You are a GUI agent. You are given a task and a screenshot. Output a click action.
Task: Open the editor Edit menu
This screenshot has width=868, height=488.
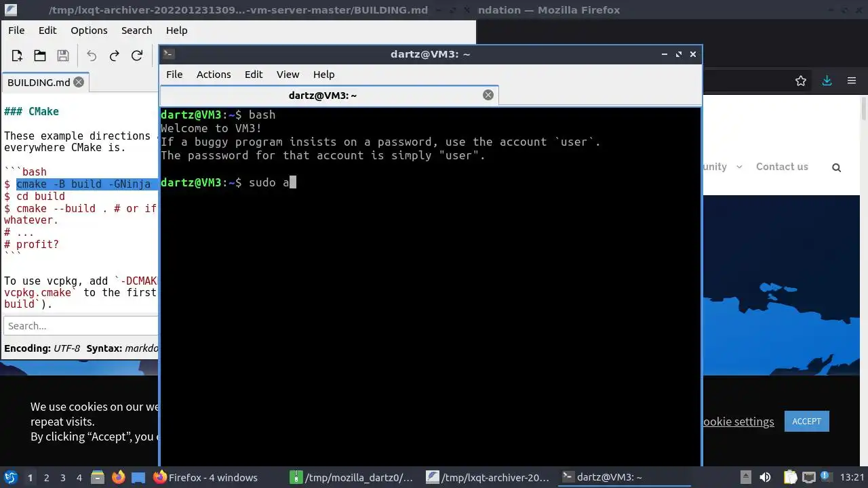coord(47,30)
